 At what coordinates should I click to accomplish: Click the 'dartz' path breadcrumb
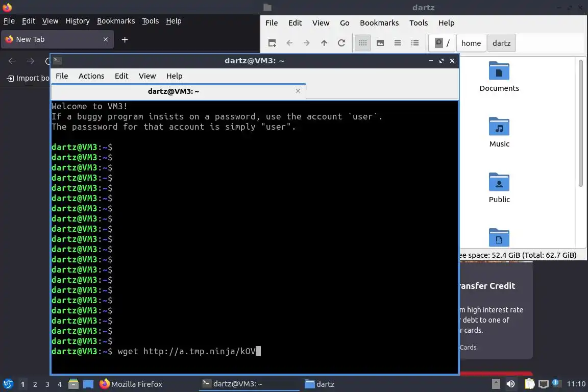pos(501,43)
